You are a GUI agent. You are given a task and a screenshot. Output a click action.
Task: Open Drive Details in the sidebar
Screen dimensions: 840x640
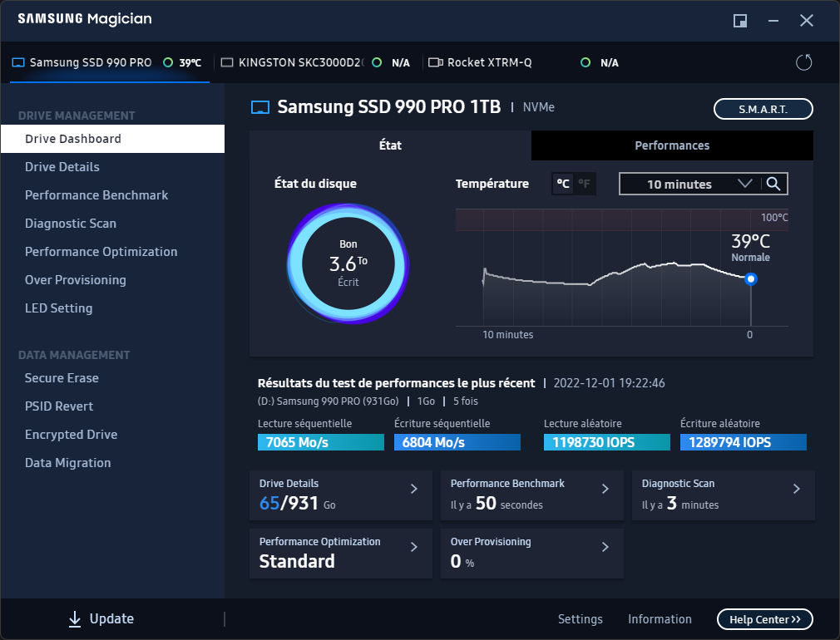click(x=112, y=167)
